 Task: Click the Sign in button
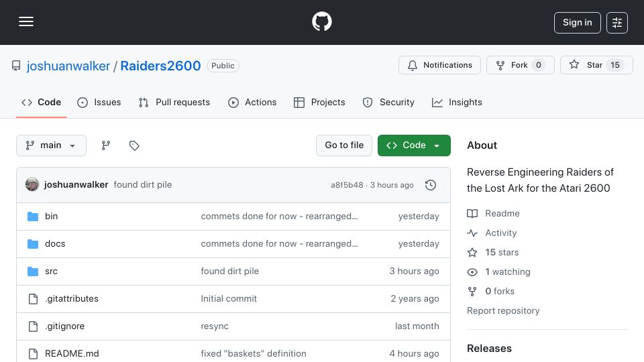pyautogui.click(x=577, y=23)
